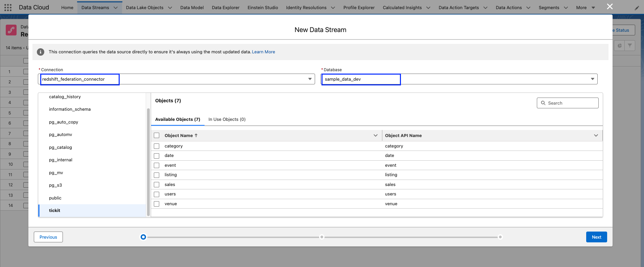The width and height of the screenshot is (644, 267).
Task: Check the category object checkbox
Action: coord(157,146)
